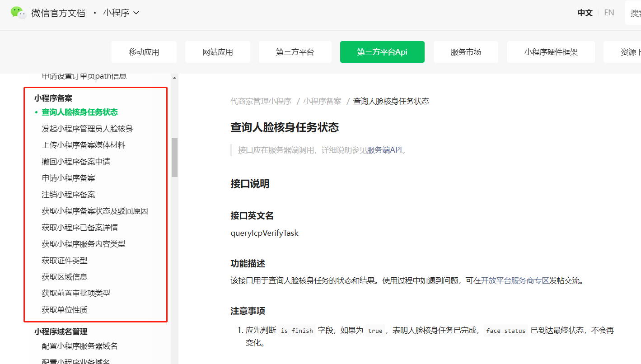Viewport: 641px width, 364px height.
Task: Focus the search input field
Action: [x=633, y=13]
